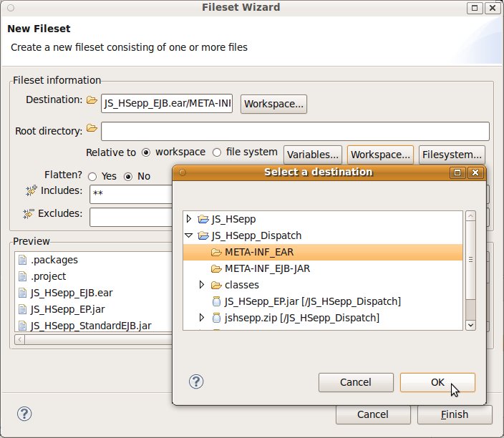This screenshot has height=438, width=504.
Task: Click the Excludes pattern icon
Action: 30,213
